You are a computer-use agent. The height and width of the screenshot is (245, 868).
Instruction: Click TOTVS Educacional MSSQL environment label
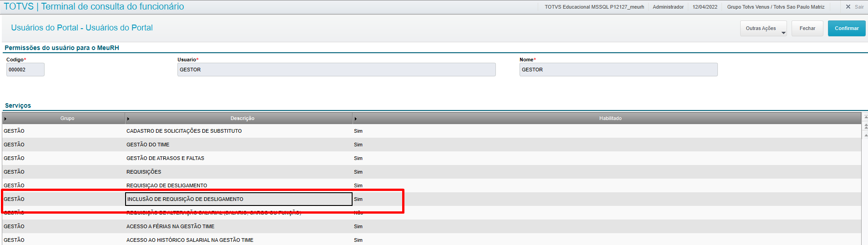(x=594, y=7)
